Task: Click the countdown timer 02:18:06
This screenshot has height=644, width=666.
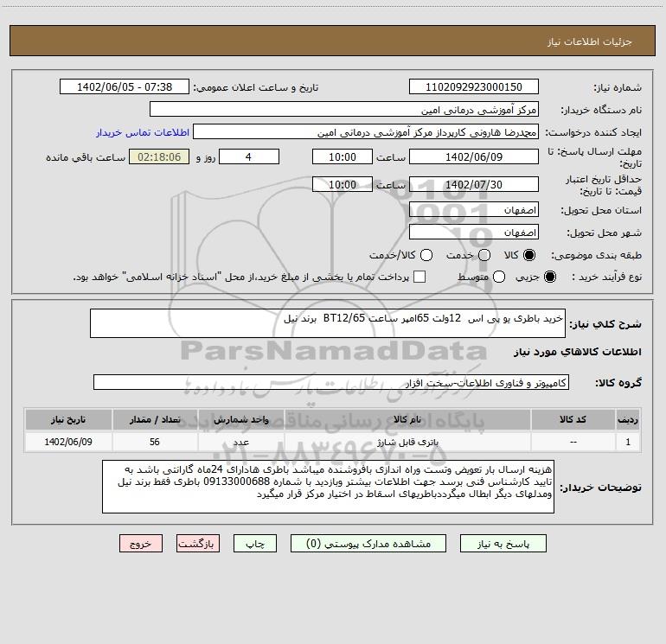Action: [159, 156]
